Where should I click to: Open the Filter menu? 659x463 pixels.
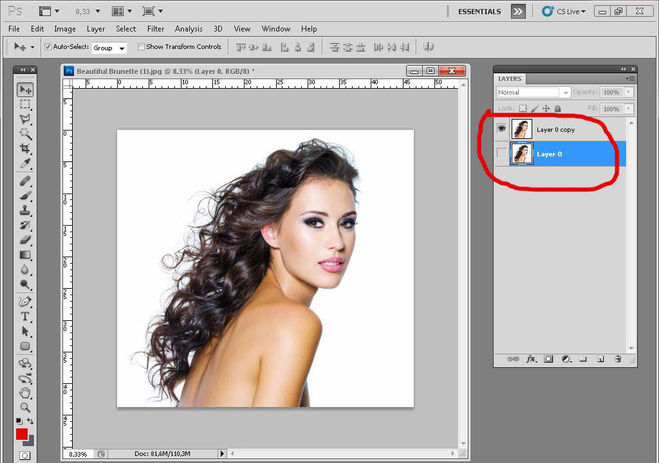[x=156, y=29]
